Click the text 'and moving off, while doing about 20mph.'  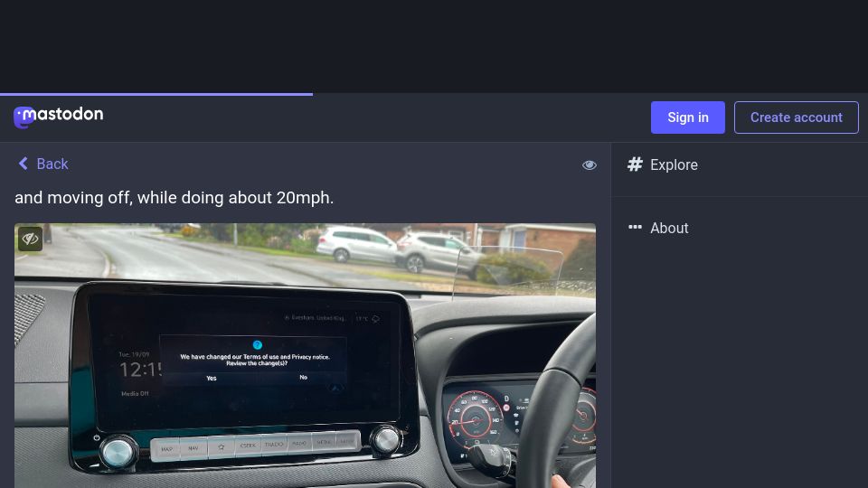click(x=174, y=198)
